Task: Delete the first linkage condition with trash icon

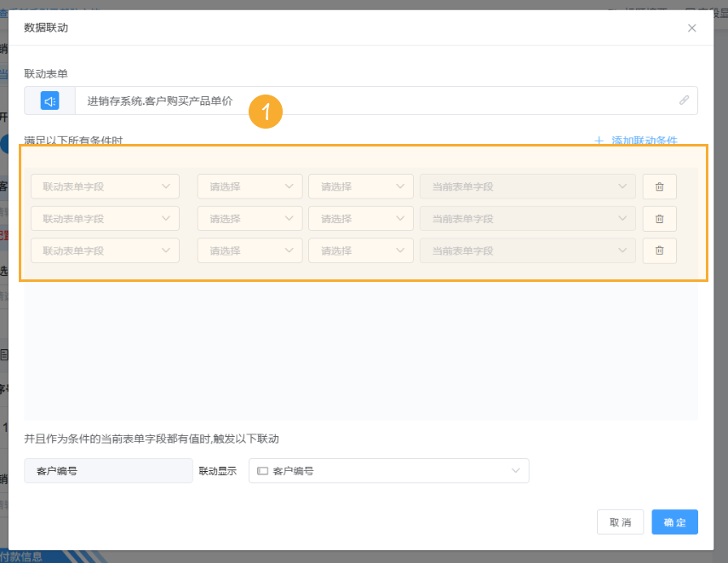Action: coord(659,187)
